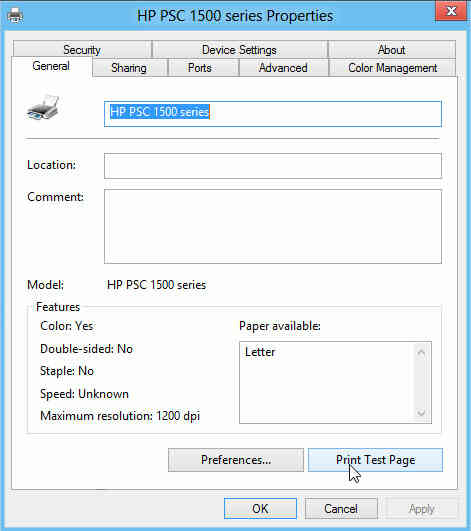Go to the About tab
The image size is (471, 531).
(x=391, y=50)
